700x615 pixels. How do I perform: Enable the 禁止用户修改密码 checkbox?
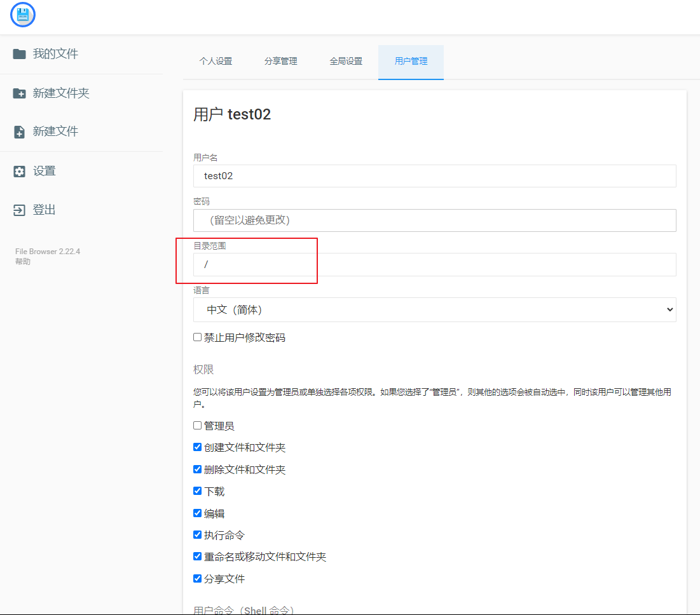pos(197,337)
